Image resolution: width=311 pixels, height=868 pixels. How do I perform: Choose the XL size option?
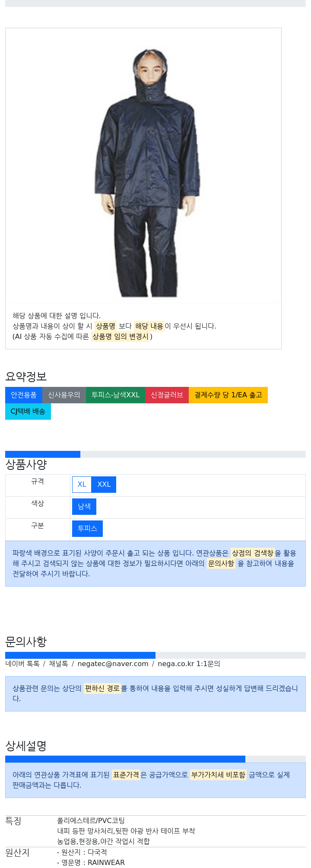[x=82, y=485]
